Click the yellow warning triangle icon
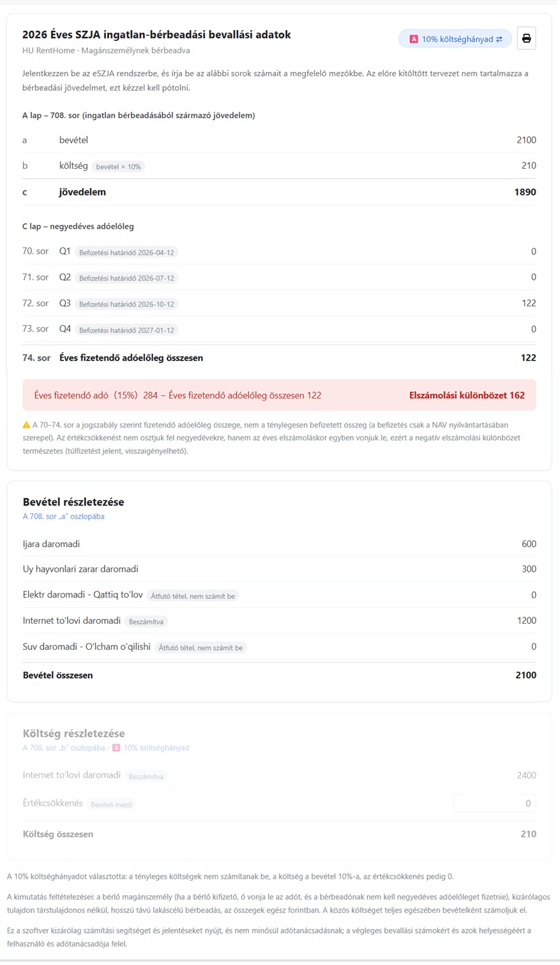Screen dimensions: 560x965 pos(26,424)
